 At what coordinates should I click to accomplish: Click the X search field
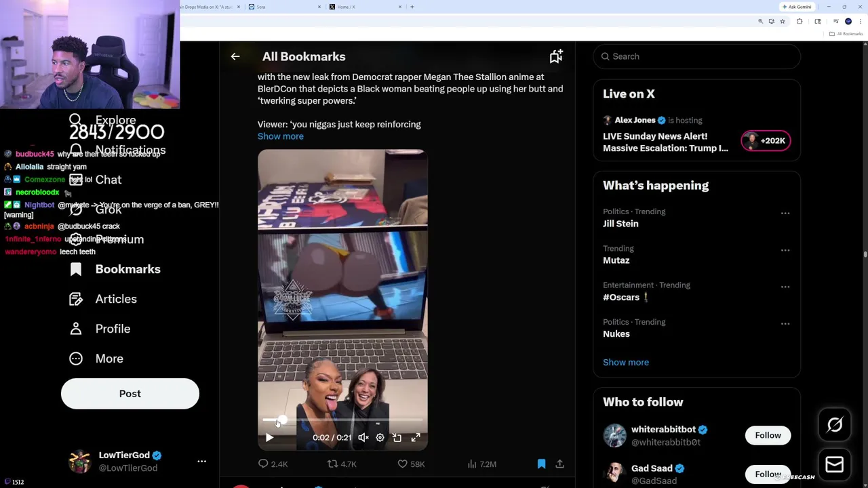point(696,56)
